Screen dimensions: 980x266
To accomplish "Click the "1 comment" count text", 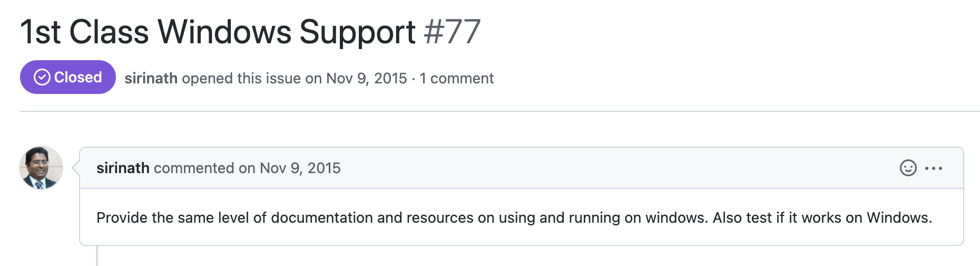I will coord(456,78).
